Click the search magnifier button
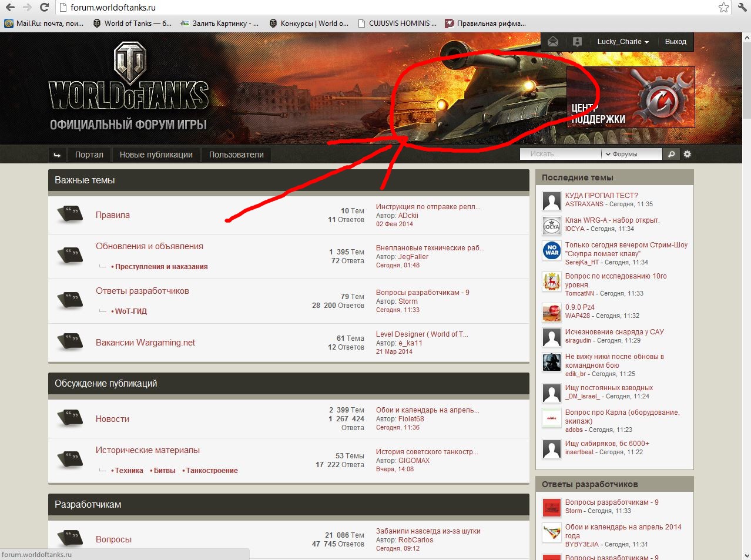This screenshot has width=751, height=560. point(671,154)
